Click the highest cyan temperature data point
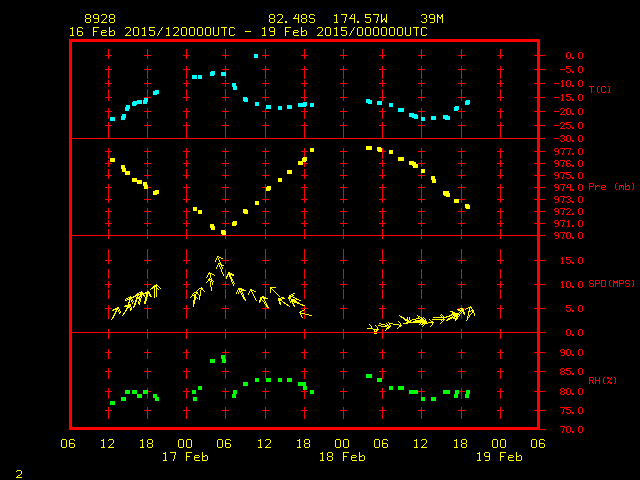 (256, 56)
